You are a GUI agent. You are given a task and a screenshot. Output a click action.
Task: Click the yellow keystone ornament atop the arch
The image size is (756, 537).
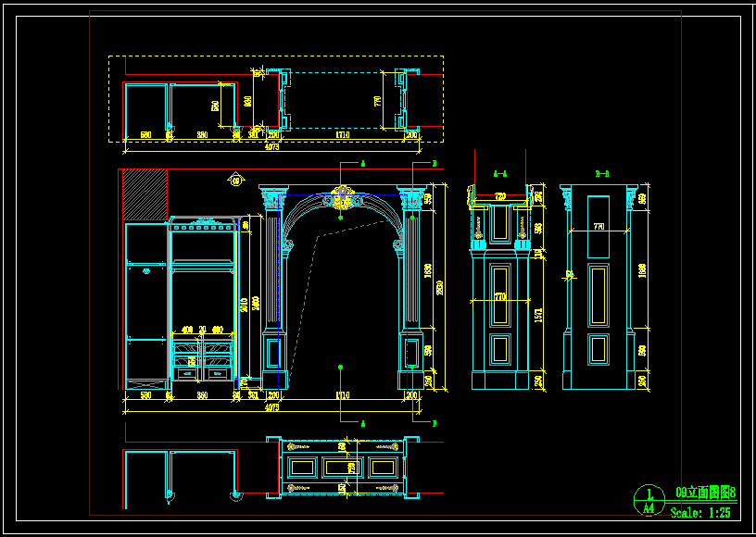coord(343,199)
